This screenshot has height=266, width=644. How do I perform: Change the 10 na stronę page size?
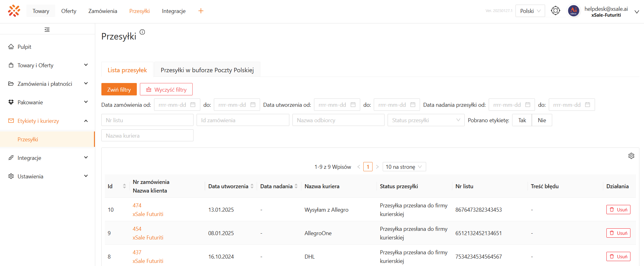tap(404, 167)
